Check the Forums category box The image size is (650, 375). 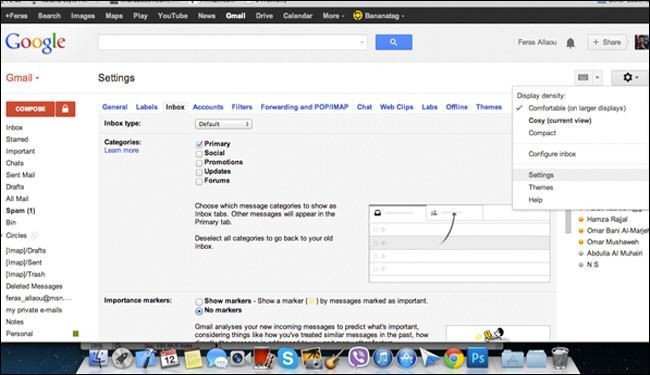click(199, 181)
